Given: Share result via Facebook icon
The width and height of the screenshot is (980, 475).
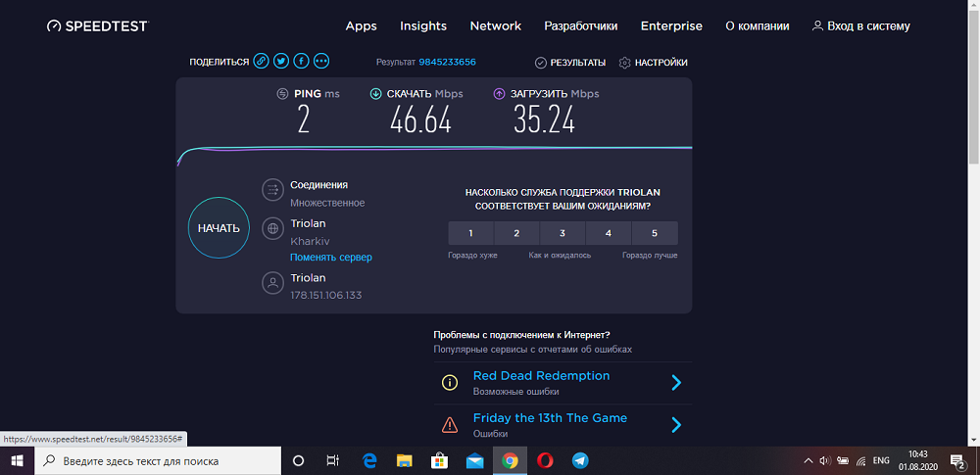Looking at the screenshot, I should [x=301, y=62].
